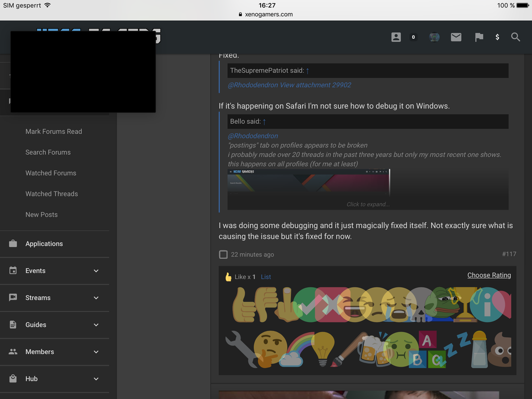
Task: Open the search magnifier icon
Action: point(516,37)
